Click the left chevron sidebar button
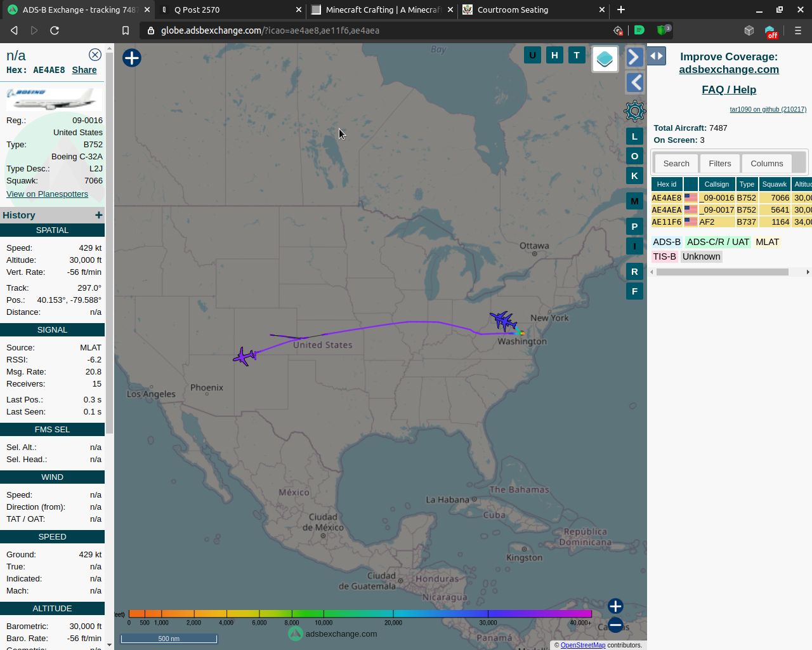812x650 pixels. [x=634, y=83]
